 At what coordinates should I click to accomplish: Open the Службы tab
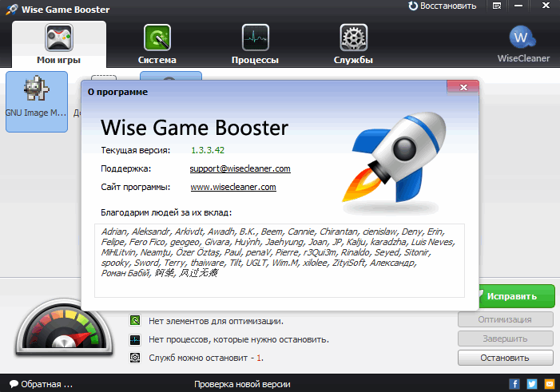click(353, 44)
